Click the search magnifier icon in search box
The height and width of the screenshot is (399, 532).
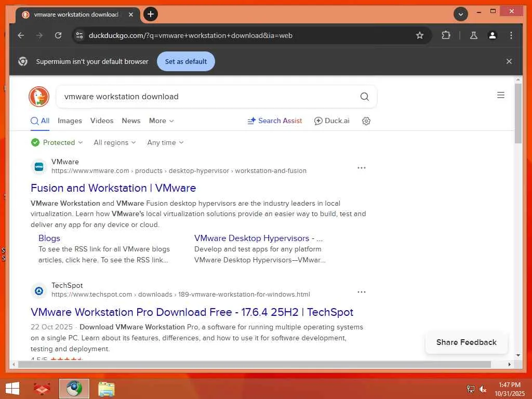(x=364, y=97)
